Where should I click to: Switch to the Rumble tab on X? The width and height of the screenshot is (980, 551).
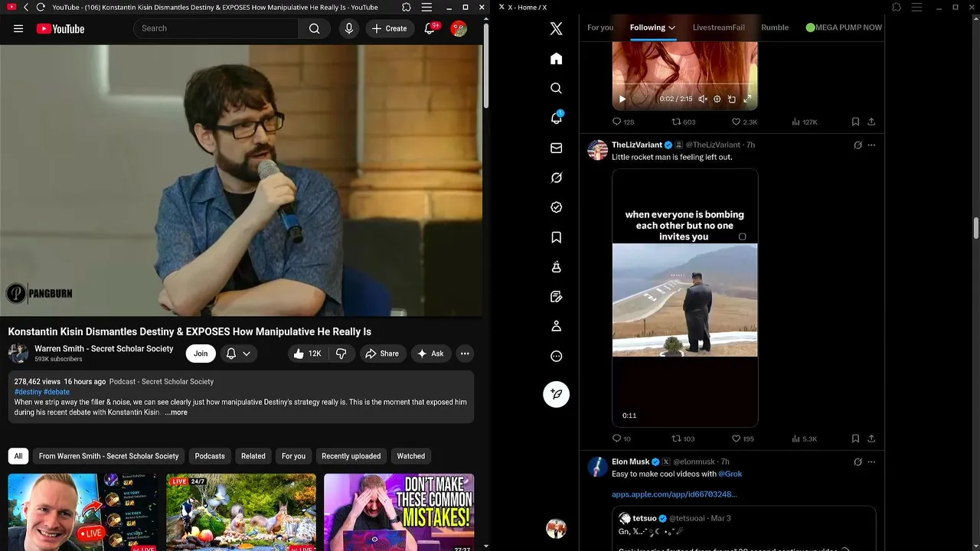(x=775, y=28)
